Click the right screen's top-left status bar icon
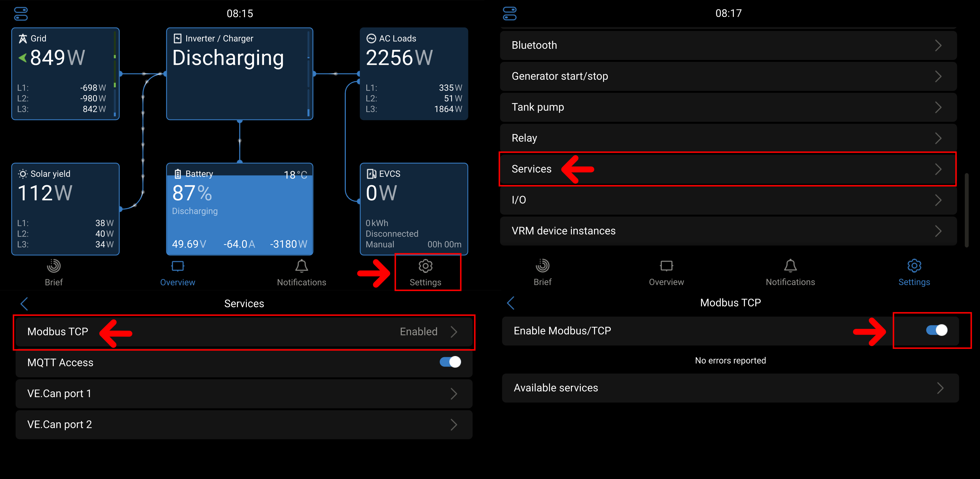Viewport: 980px width, 479px height. click(x=509, y=14)
